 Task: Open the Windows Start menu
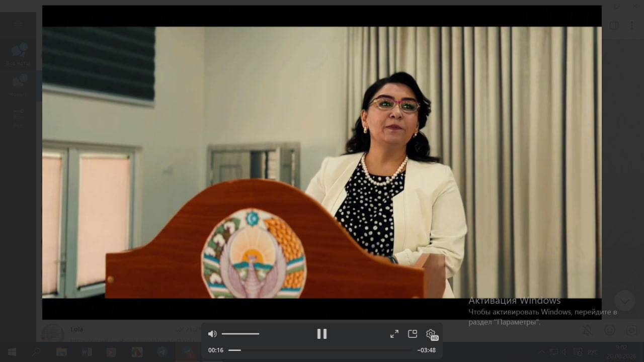pos(12,352)
